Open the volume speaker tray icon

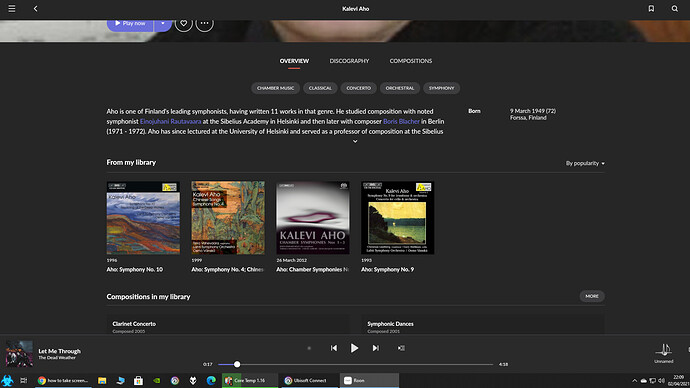pyautogui.click(x=661, y=381)
